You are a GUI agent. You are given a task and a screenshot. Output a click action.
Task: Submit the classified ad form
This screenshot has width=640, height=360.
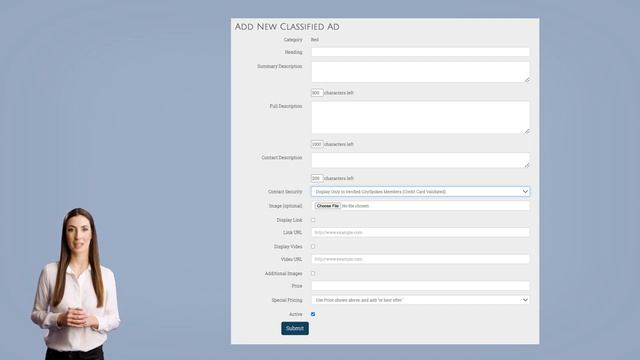(295, 329)
